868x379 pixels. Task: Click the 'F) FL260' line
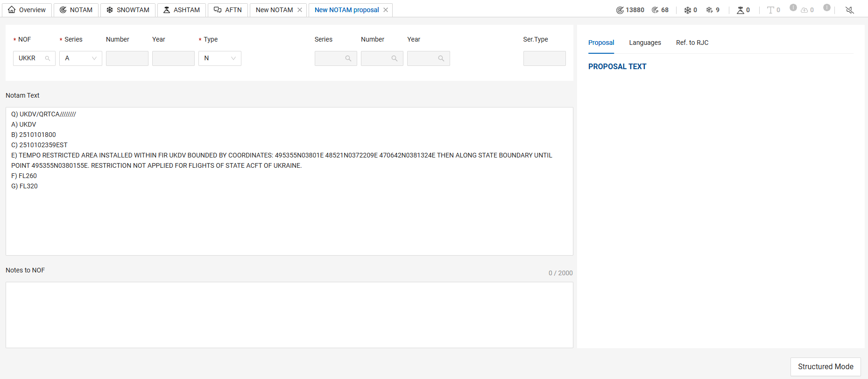tap(24, 176)
